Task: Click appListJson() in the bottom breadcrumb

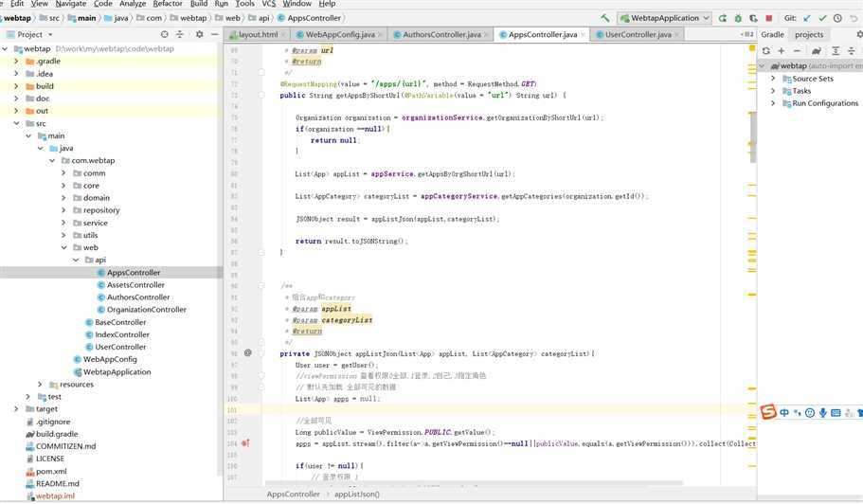Action: pyautogui.click(x=356, y=495)
